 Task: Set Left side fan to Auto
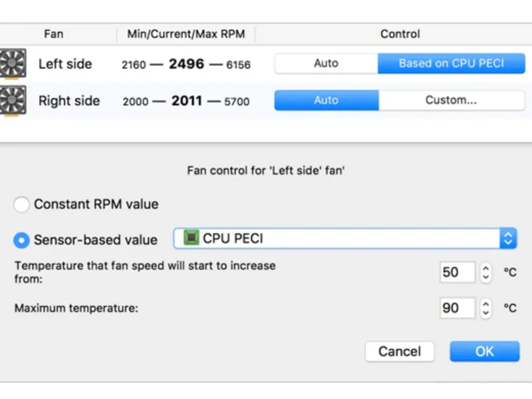[326, 64]
